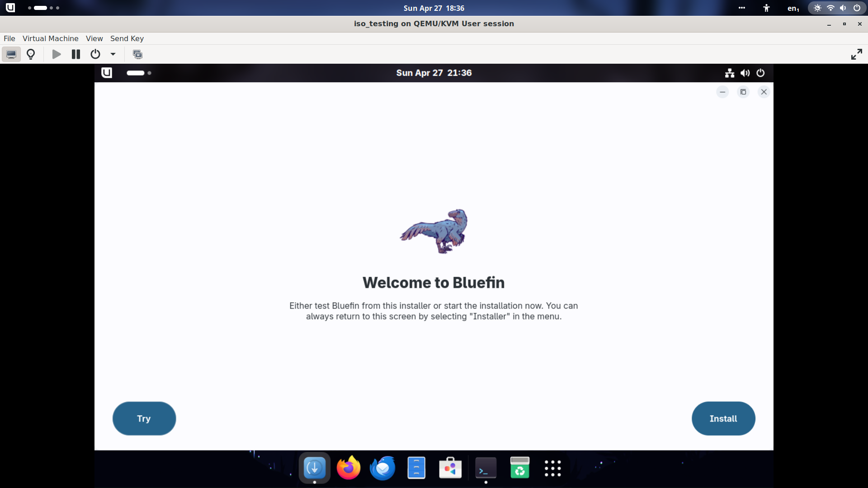Show the graphical console view
The width and height of the screenshot is (868, 488).
(11, 54)
